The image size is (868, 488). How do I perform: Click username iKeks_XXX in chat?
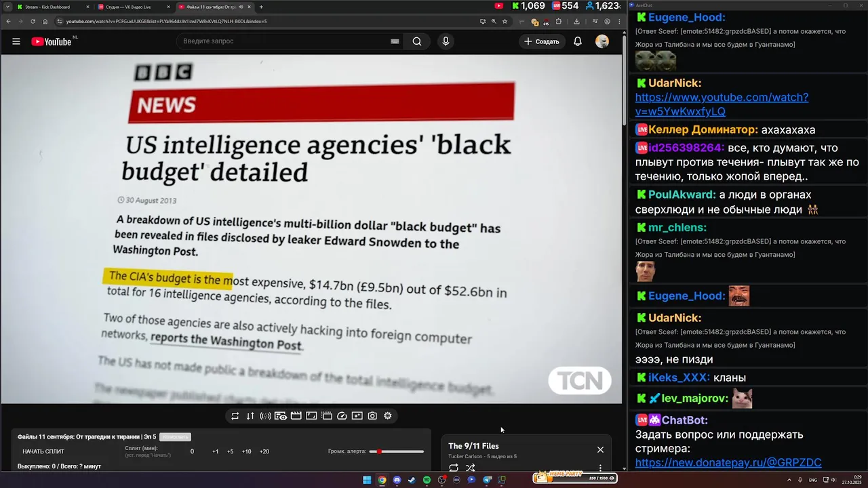(679, 378)
